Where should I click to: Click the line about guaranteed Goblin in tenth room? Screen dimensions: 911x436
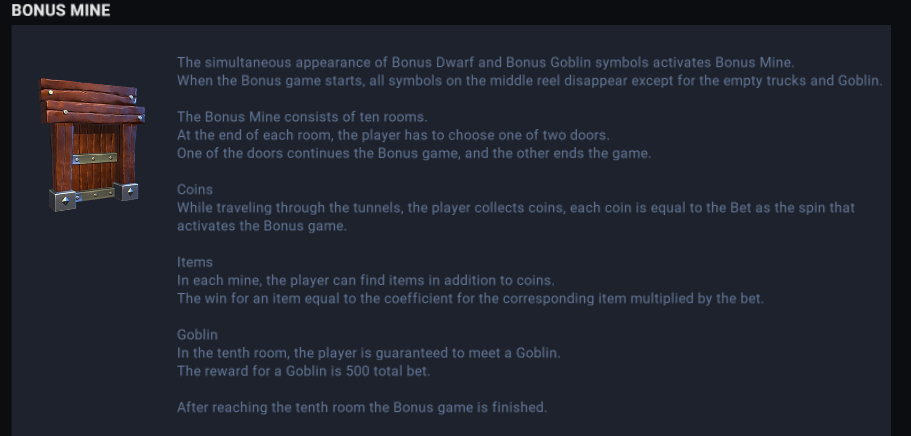coord(368,353)
